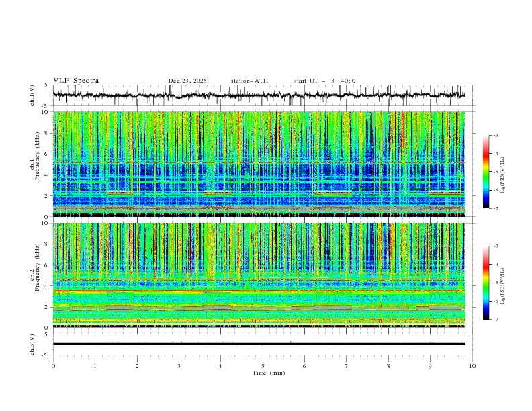Click time axis tick label "6"
532x411 pixels.
pos(304,366)
